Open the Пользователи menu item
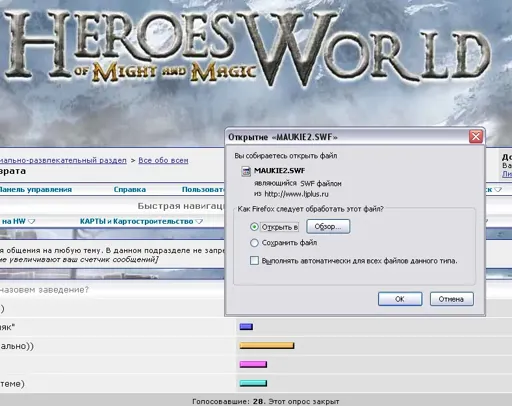Screen dimensions: 512x406 click(x=203, y=189)
